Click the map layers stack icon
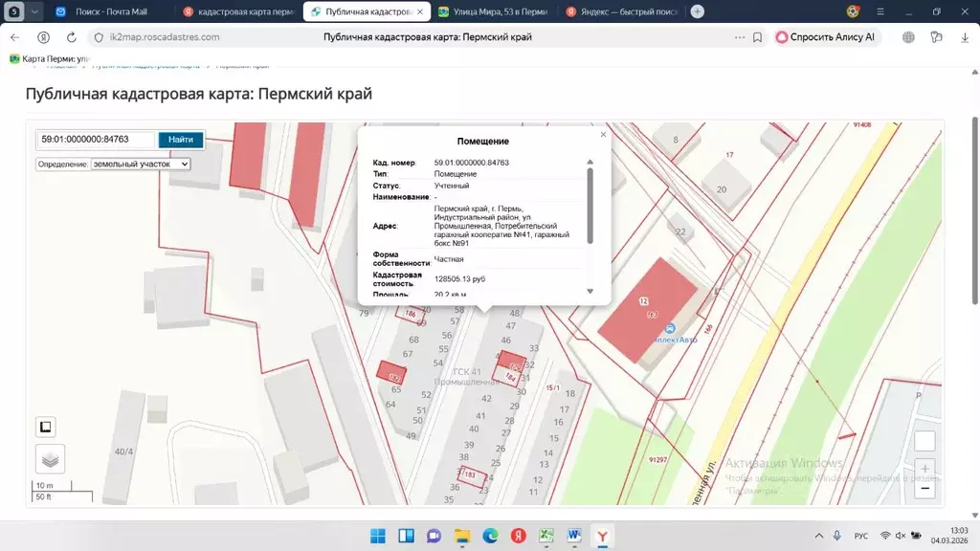 (x=50, y=459)
